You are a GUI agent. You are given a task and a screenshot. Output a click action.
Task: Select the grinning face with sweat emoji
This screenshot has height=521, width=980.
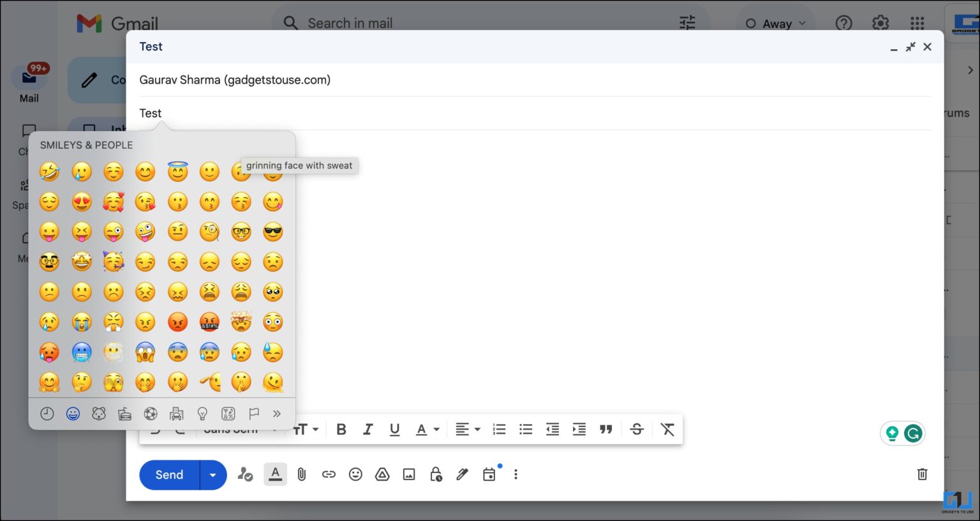(x=241, y=171)
